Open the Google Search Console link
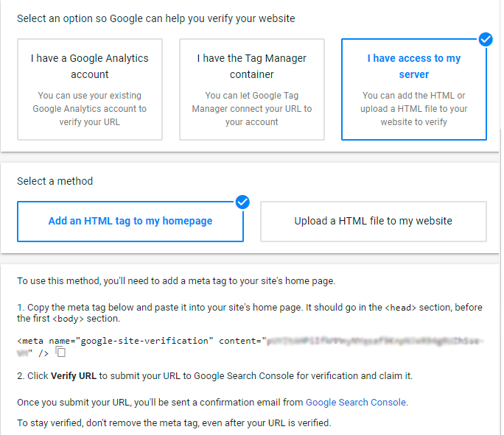Screen dimensions: 504x435 (x=355, y=402)
